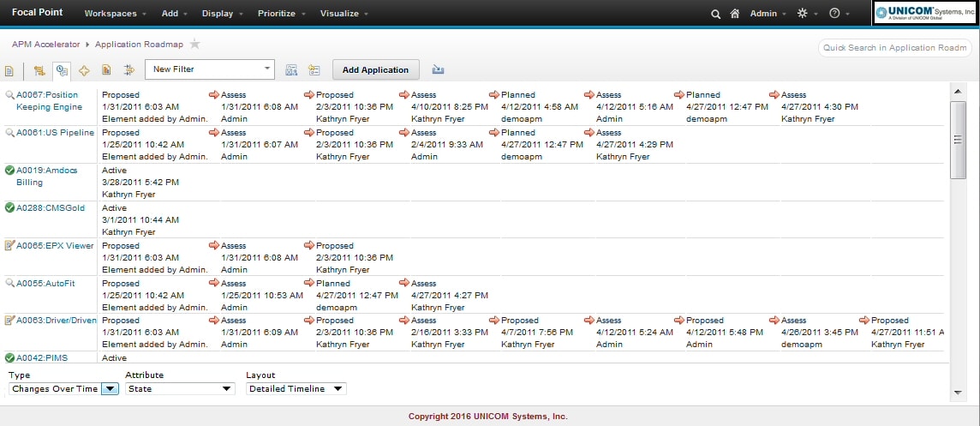Viewport: 980px width, 426px height.
Task: Open the Layout dropdown showing Detailed Timeline
Action: tap(296, 388)
